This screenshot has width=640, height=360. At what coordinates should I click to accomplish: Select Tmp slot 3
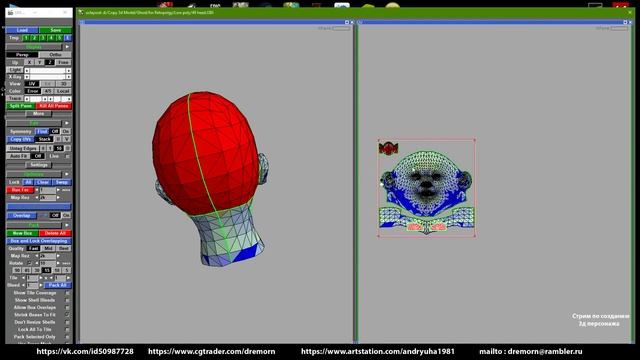pos(42,38)
